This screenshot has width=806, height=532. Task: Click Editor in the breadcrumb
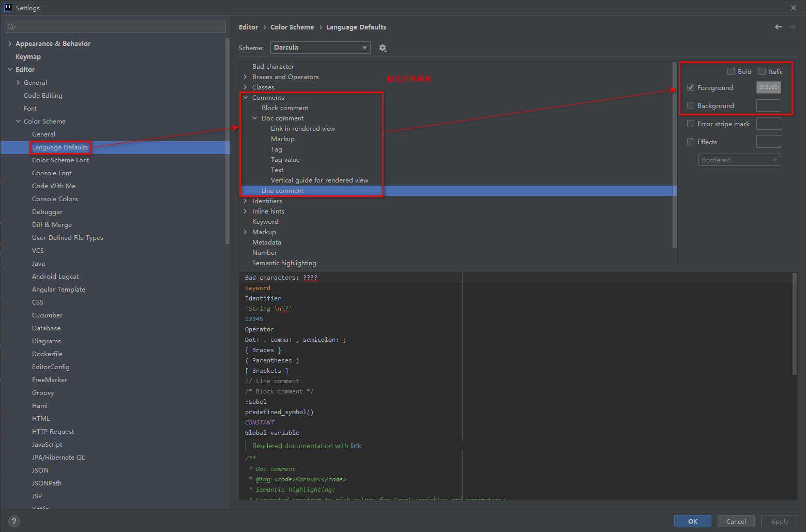(248, 27)
